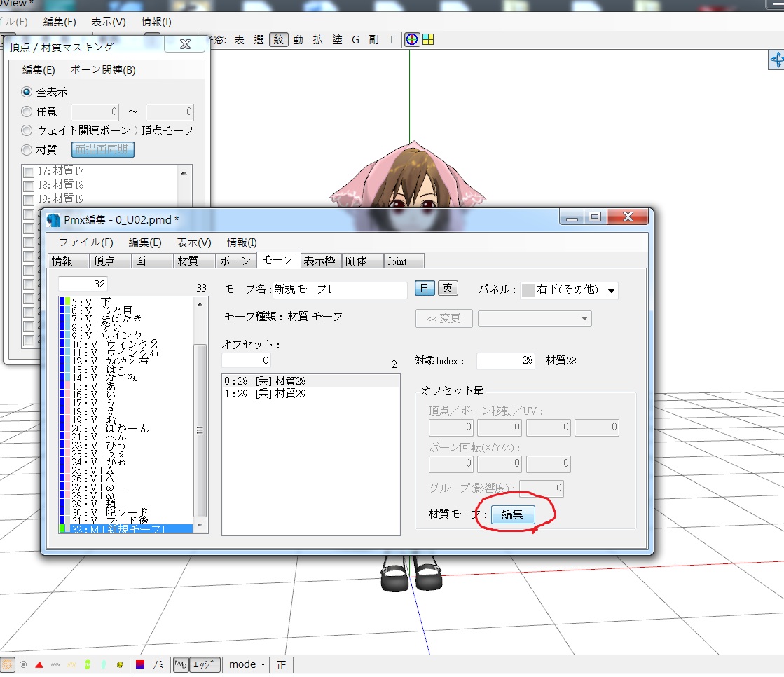Open the パネル dropdown showing 右下(その他)

point(569,290)
